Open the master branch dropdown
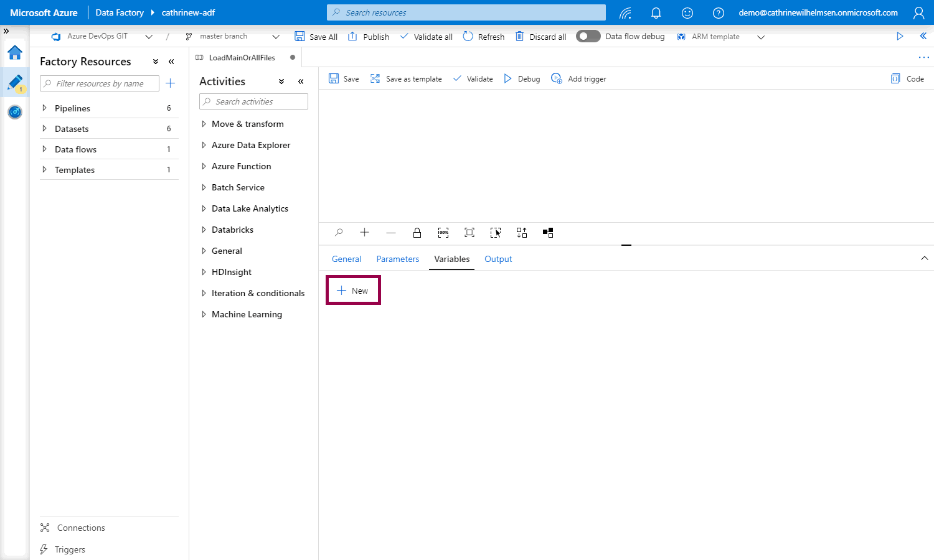This screenshot has width=934, height=560. click(275, 37)
